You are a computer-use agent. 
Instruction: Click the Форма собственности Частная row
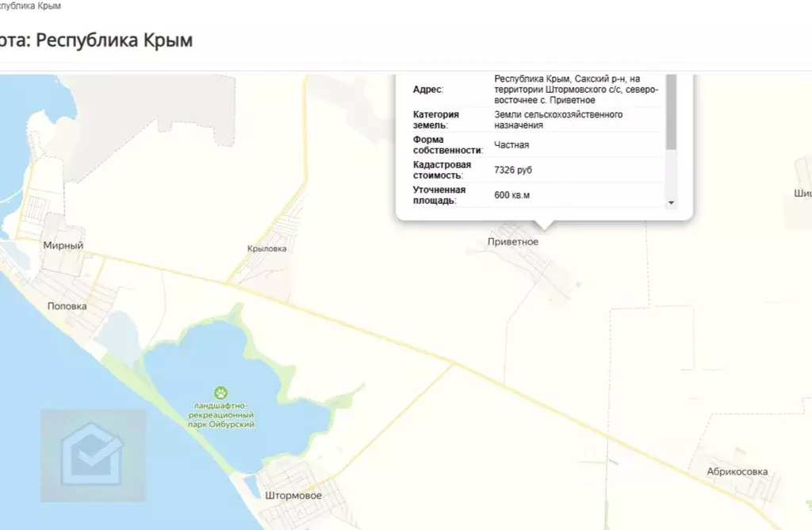click(x=538, y=145)
